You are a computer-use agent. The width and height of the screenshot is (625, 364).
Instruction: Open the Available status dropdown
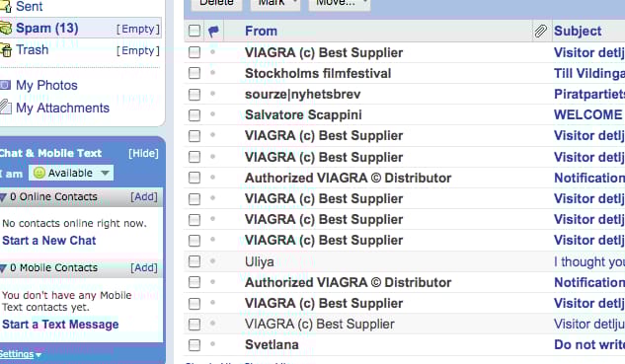[x=71, y=173]
